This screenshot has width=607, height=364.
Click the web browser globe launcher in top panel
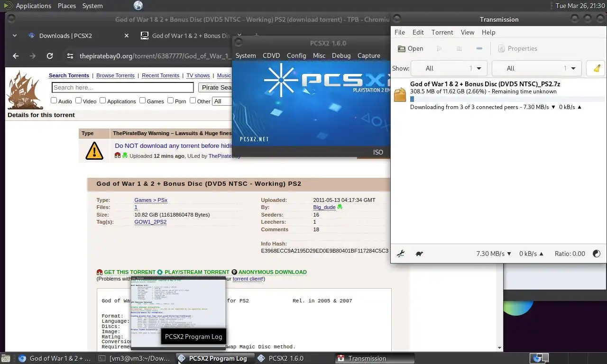click(138, 6)
